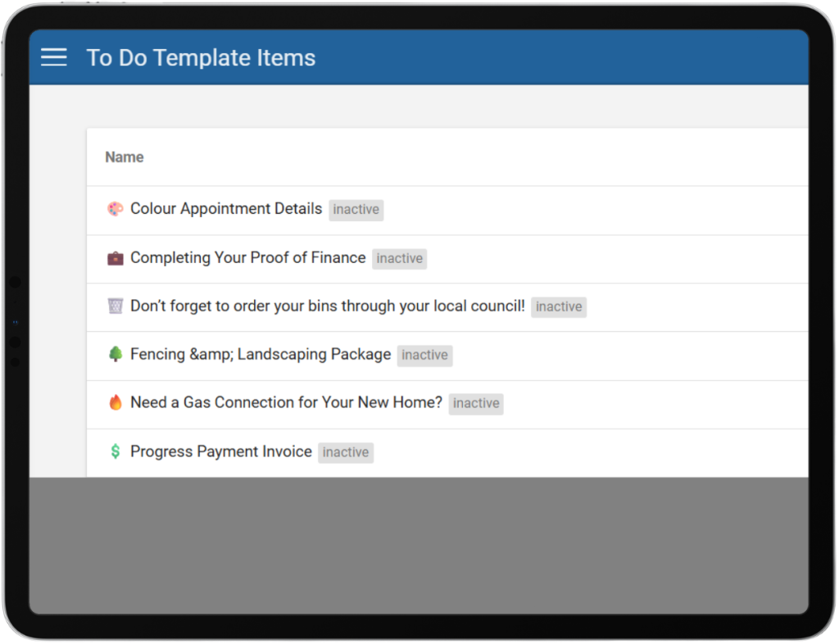Sort by the Name column header
Screen dimensions: 839x644
coord(125,157)
